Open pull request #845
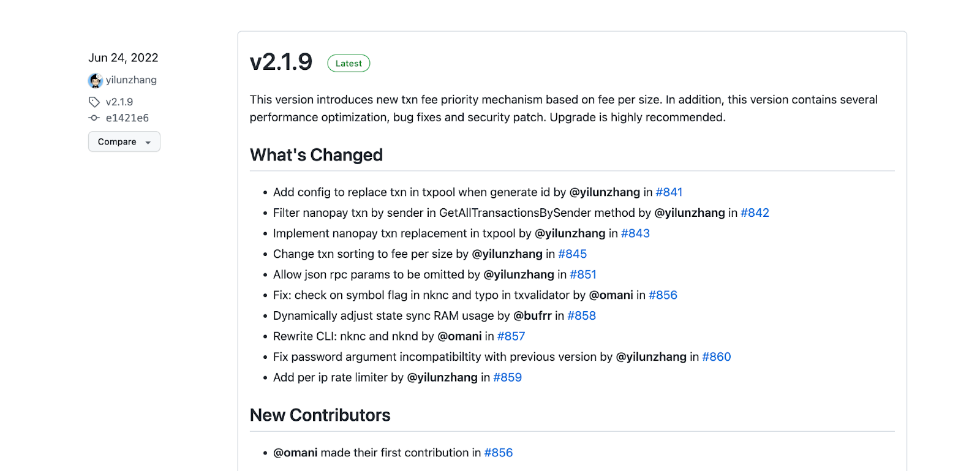The height and width of the screenshot is (471, 980). click(x=572, y=254)
